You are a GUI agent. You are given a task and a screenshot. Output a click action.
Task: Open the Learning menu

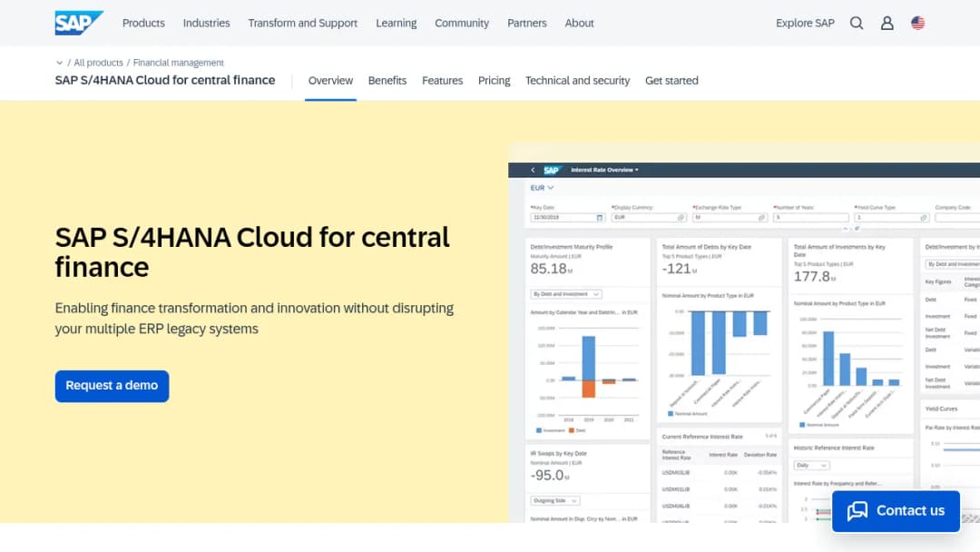click(x=397, y=23)
